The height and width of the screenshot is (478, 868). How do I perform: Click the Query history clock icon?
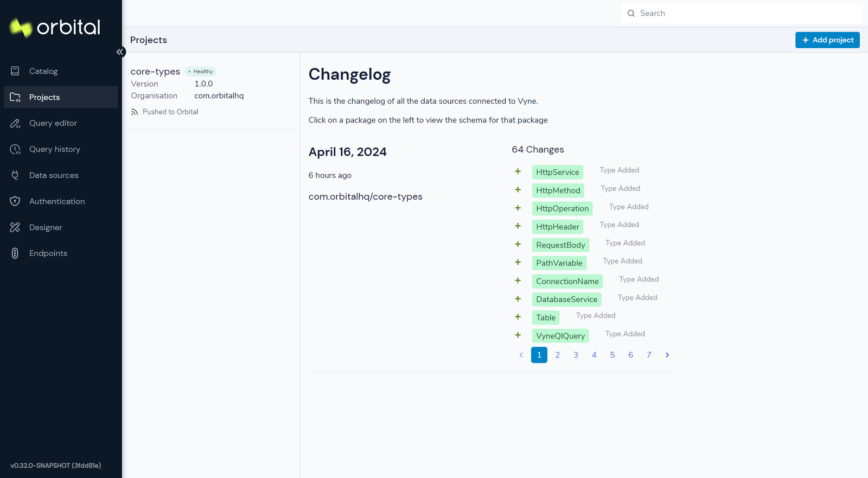(15, 149)
